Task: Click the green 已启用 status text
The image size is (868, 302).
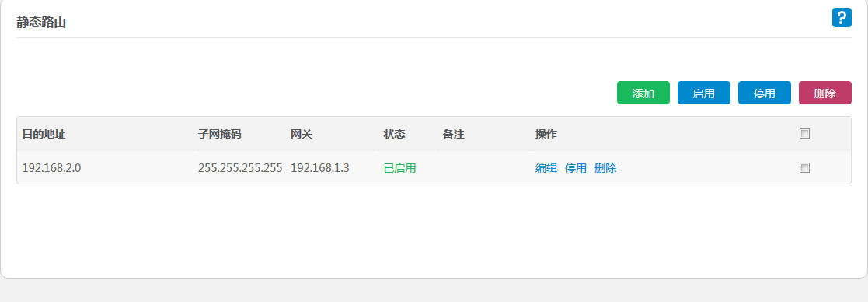Action: click(399, 168)
